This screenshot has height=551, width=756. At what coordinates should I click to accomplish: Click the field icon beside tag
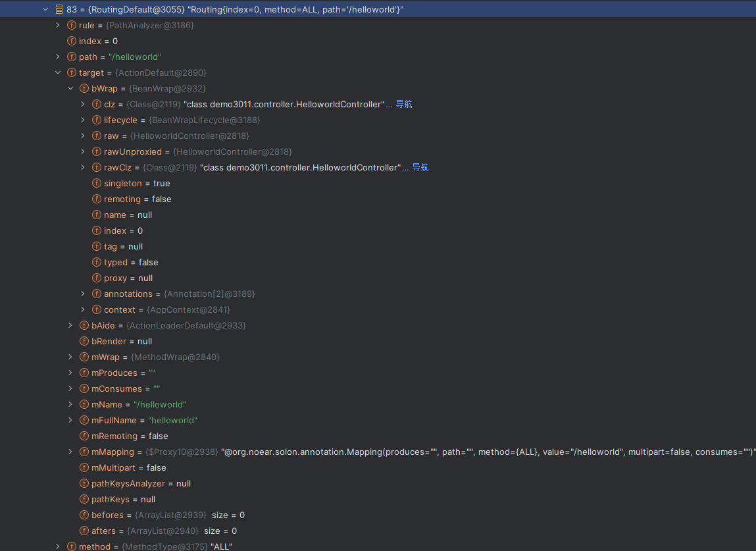click(x=97, y=247)
